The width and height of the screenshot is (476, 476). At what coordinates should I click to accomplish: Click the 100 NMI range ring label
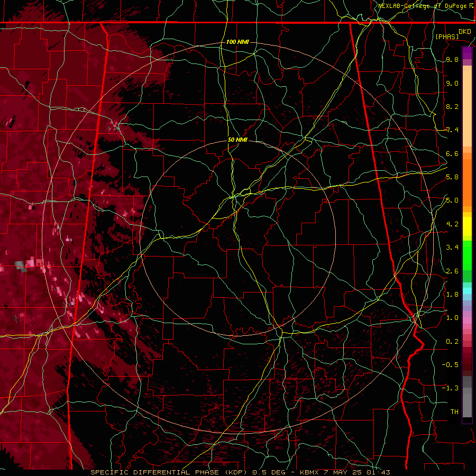coord(237,42)
